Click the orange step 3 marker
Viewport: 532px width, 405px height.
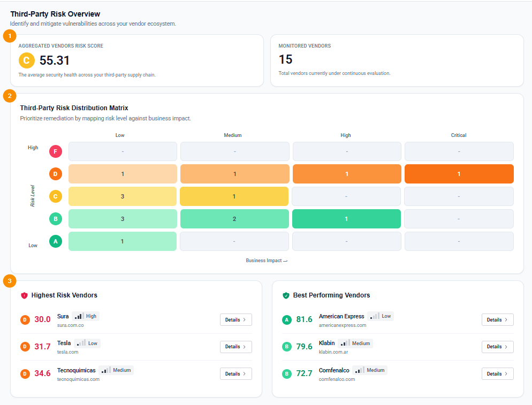(x=10, y=281)
